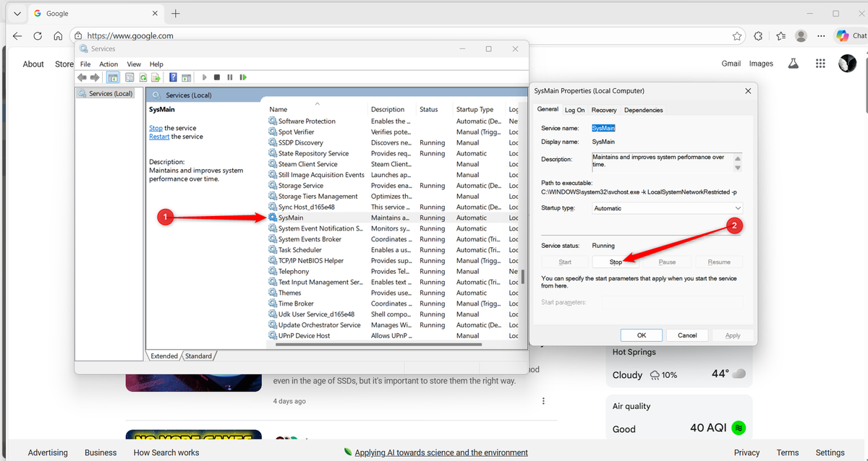Go back in the Edge browser
Viewport: 868px width, 461px height.
tap(17, 35)
